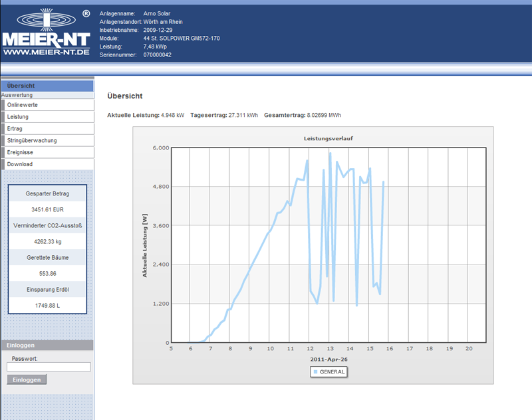Image resolution: width=532 pixels, height=420 pixels.
Task: Focus the Passwort input field
Action: pyautogui.click(x=49, y=367)
